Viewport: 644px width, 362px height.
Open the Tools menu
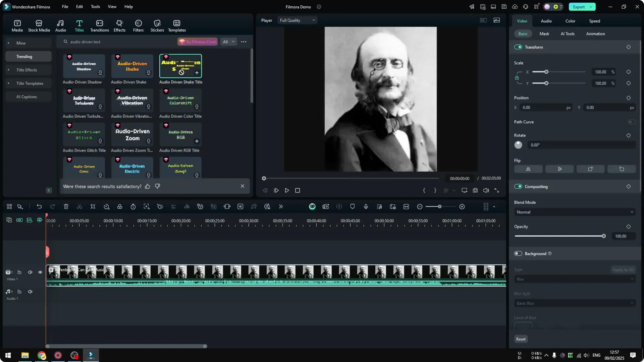(95, 7)
